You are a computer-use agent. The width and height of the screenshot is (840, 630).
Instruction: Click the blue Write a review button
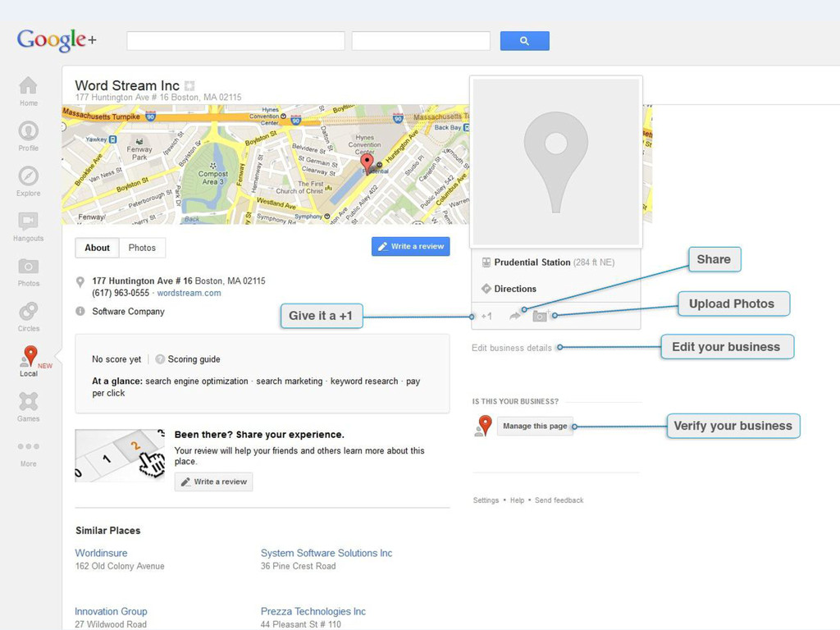click(410, 246)
